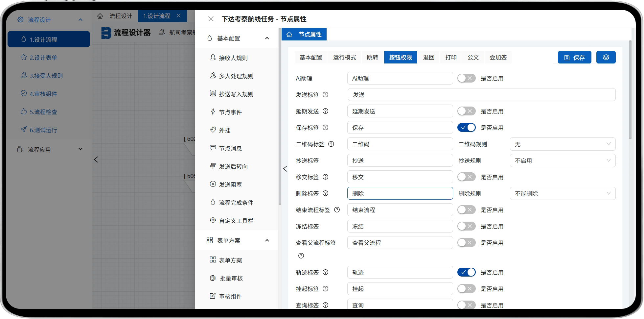Switch to the 基本配置 tab
The width and height of the screenshot is (644, 319).
click(311, 57)
